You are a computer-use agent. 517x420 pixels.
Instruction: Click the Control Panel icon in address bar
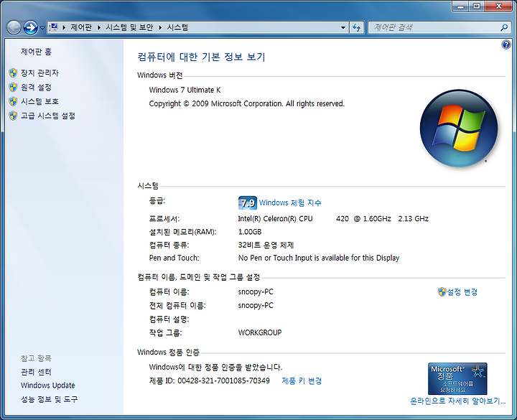point(54,27)
